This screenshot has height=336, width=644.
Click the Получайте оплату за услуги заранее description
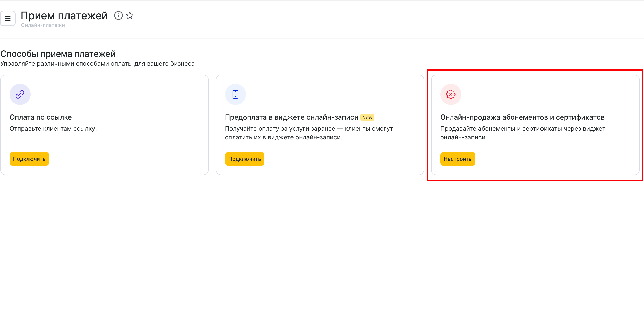click(309, 133)
